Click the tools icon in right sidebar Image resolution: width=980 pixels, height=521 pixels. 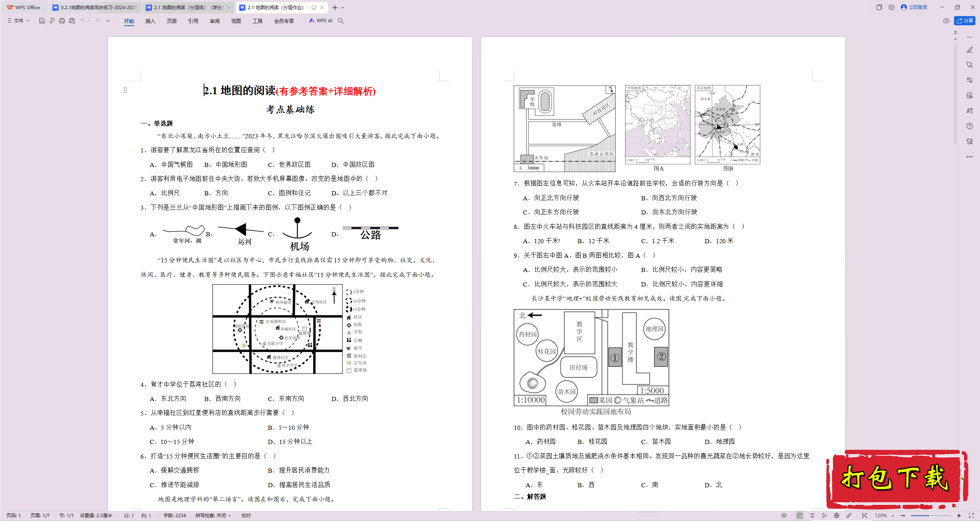(970, 111)
